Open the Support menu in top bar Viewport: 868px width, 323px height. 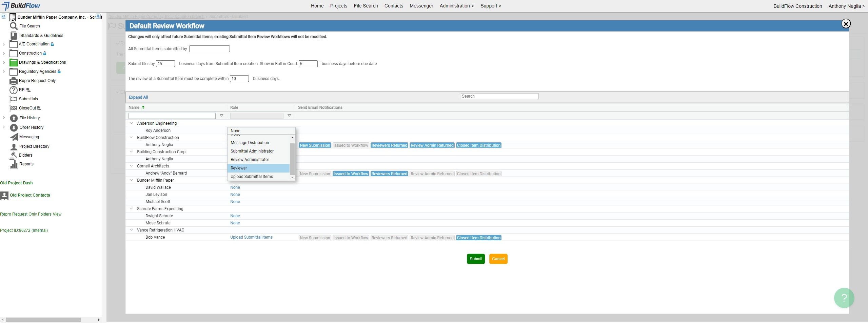pos(491,6)
